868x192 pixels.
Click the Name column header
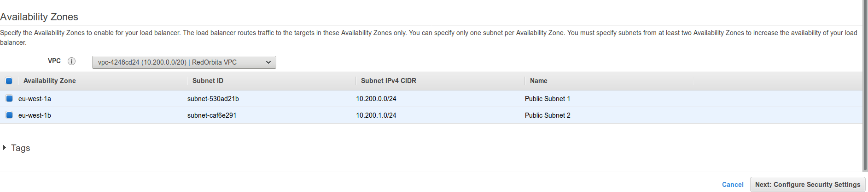point(538,81)
